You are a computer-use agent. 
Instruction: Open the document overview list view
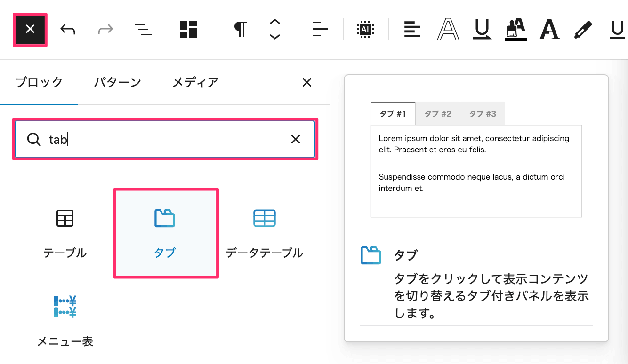(x=143, y=30)
